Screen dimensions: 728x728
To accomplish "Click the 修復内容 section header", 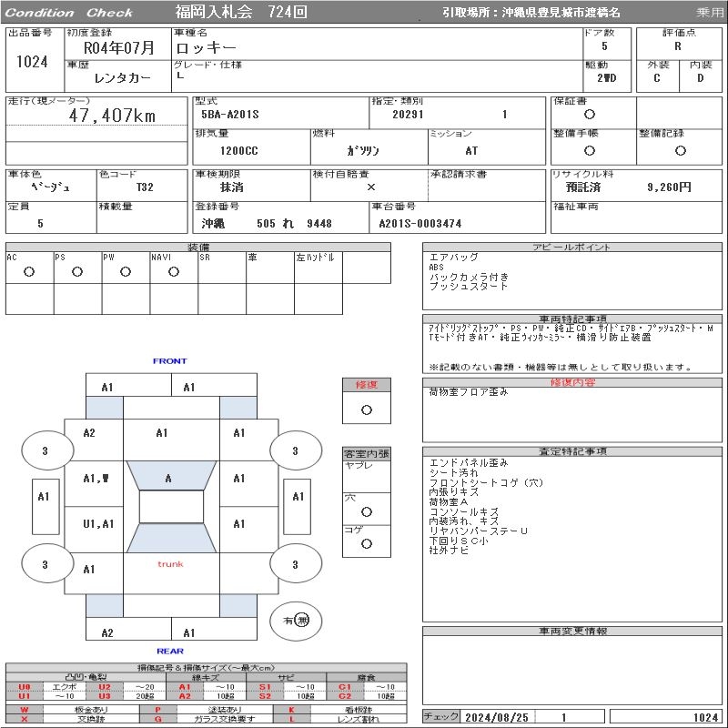I will (x=572, y=382).
